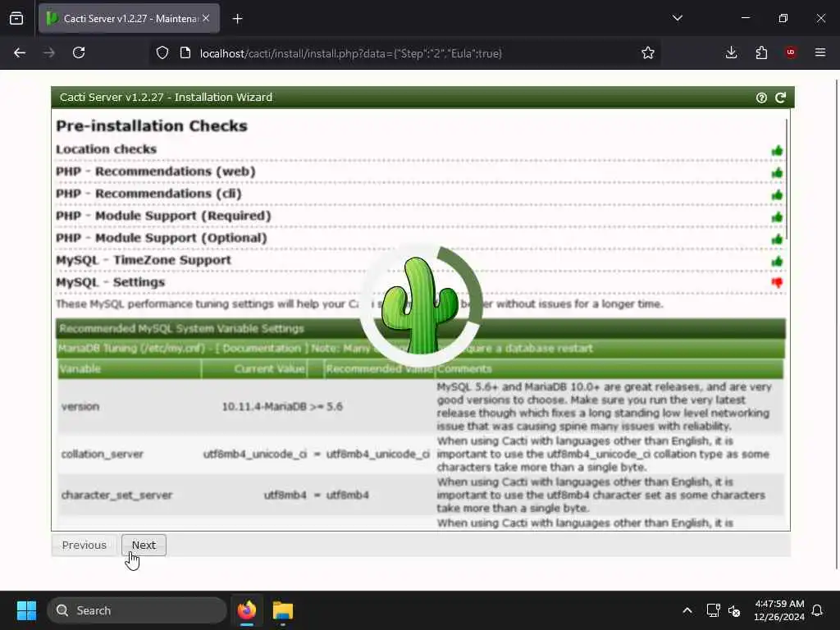The height and width of the screenshot is (630, 840).
Task: Click thumbs-up icon for PHP Recommendations (cli)
Action: coord(777,195)
